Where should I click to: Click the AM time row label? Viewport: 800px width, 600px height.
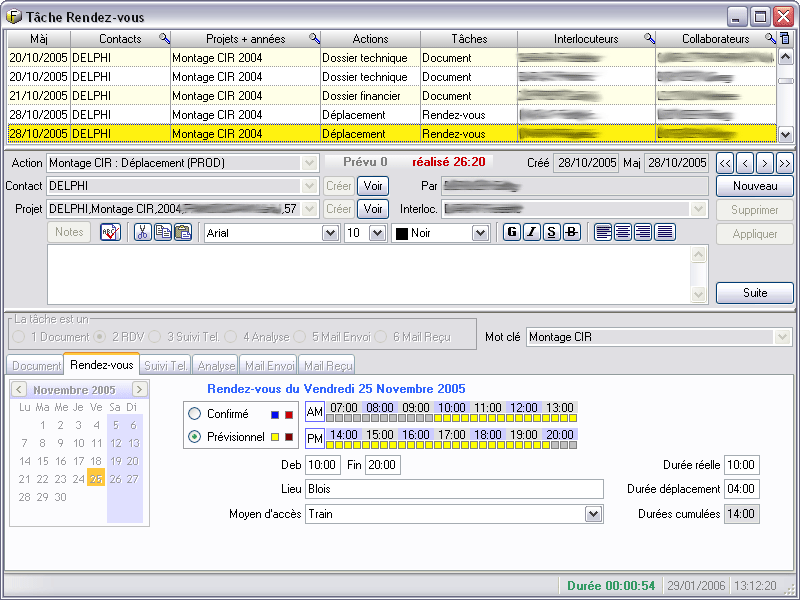pyautogui.click(x=315, y=412)
